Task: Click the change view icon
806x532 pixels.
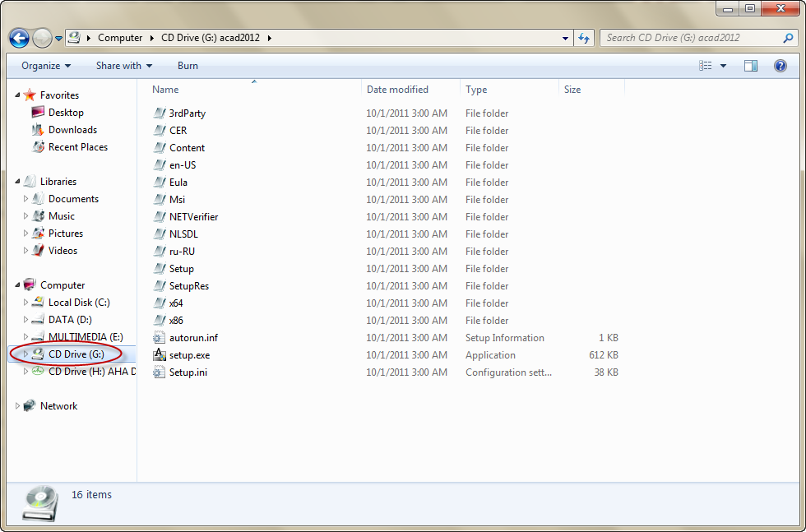Action: (706, 66)
